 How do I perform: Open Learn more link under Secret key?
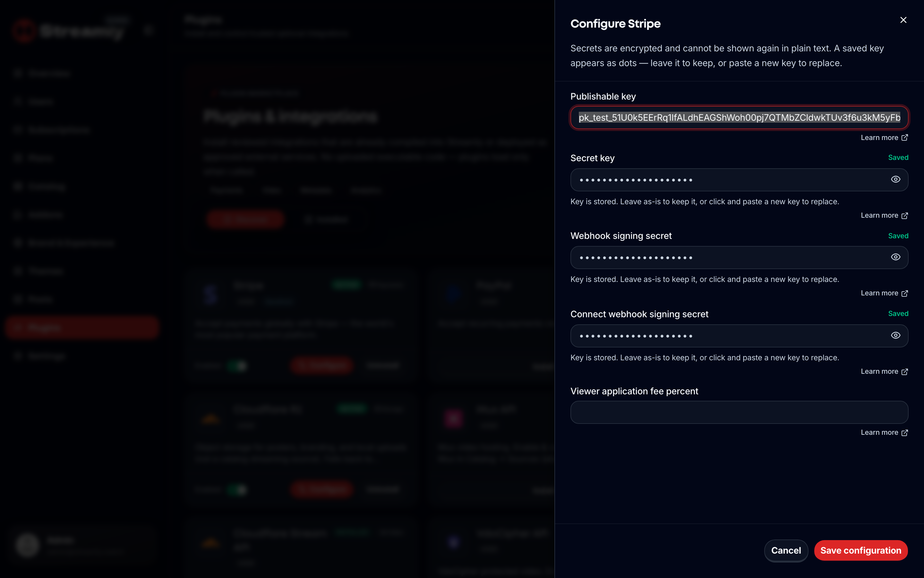[x=884, y=215]
